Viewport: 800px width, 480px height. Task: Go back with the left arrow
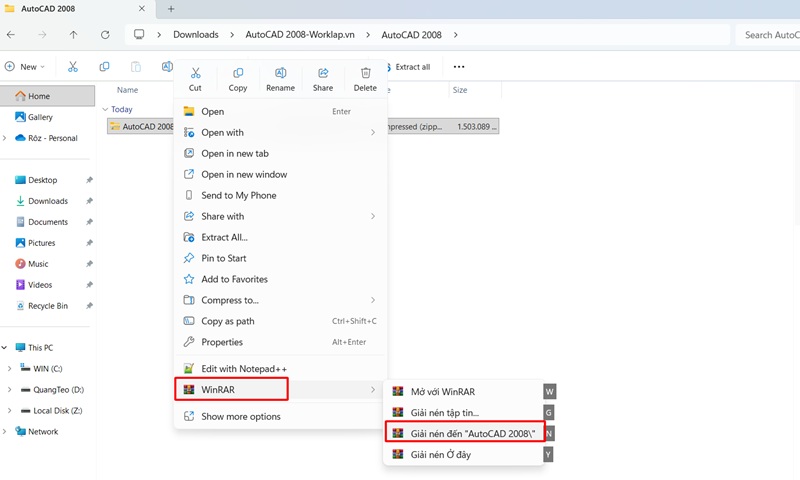(11, 35)
